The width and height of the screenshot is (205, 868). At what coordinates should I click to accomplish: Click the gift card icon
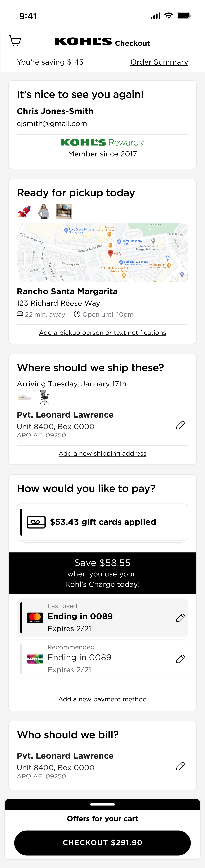coord(36,522)
